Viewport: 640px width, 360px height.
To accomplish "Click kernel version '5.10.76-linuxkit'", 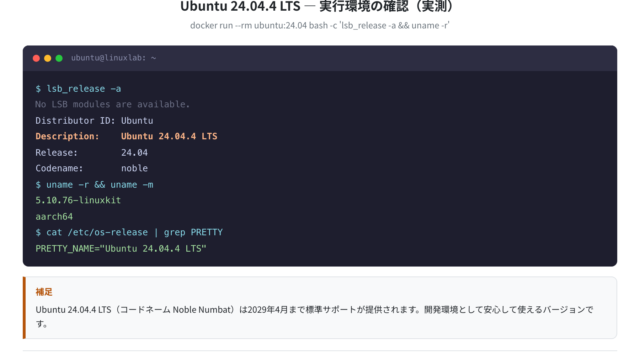I will click(78, 200).
